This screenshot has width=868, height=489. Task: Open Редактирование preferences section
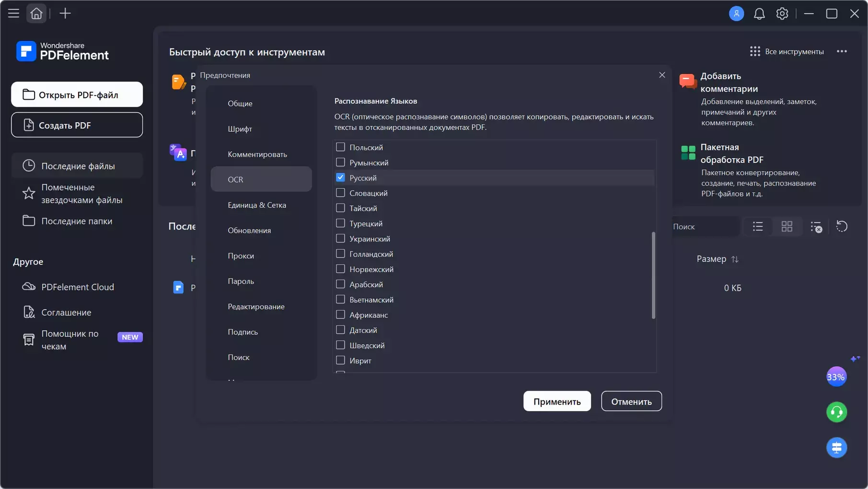[256, 307]
